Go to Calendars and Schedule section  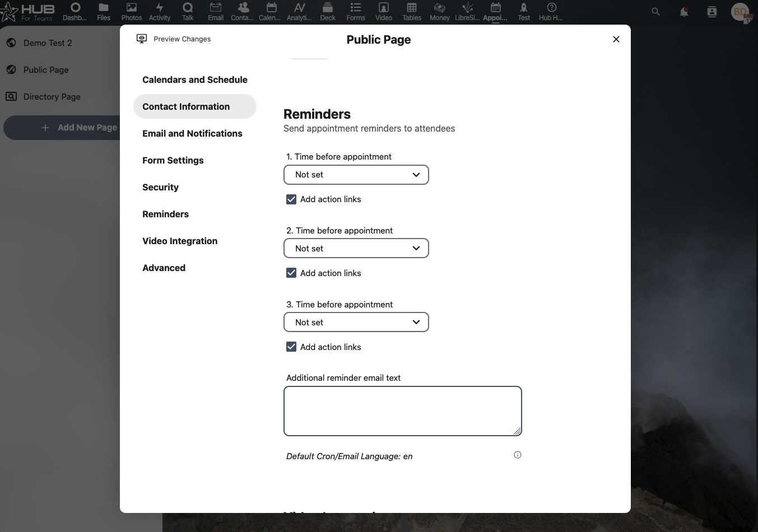tap(195, 80)
